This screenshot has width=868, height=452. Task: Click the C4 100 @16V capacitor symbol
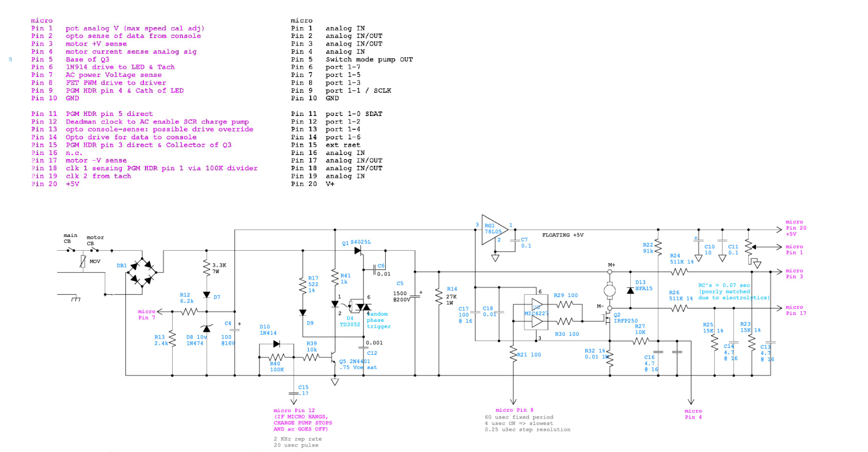[235, 330]
